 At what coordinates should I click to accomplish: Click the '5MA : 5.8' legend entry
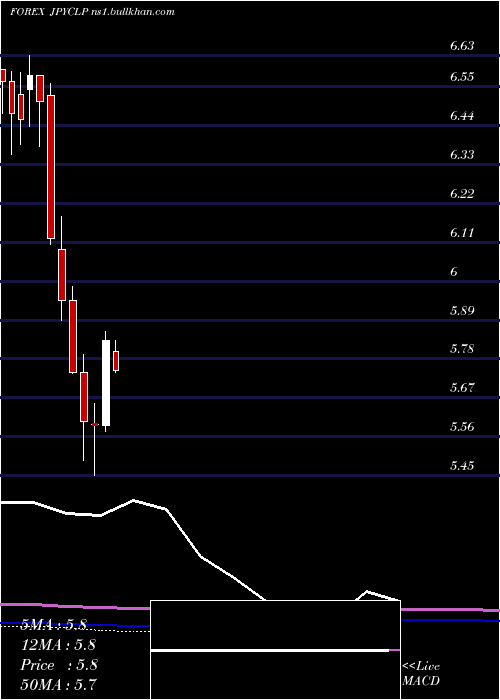pyautogui.click(x=54, y=625)
